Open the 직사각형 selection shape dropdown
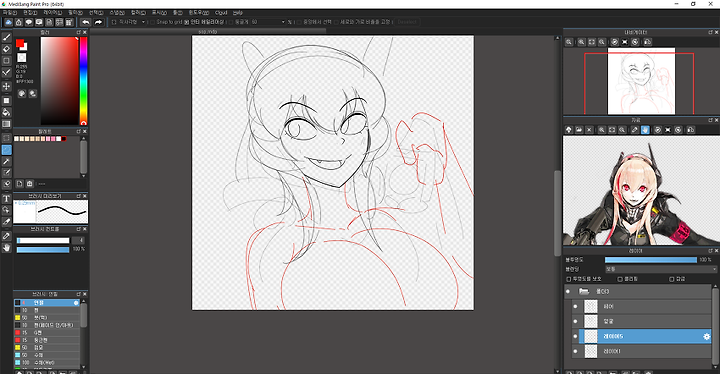Viewport: 720px width, 374px height. 129,22
